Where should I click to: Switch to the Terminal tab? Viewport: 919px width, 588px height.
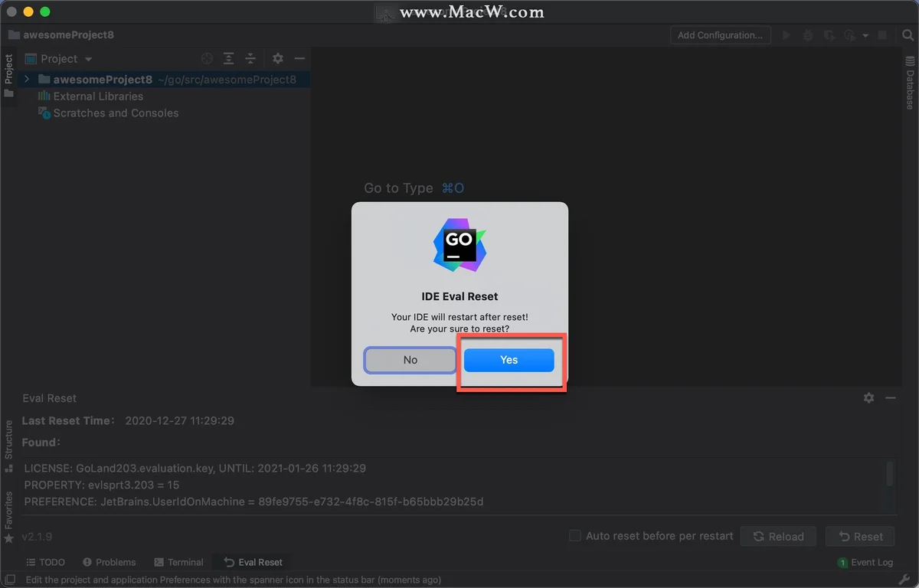[x=178, y=562]
